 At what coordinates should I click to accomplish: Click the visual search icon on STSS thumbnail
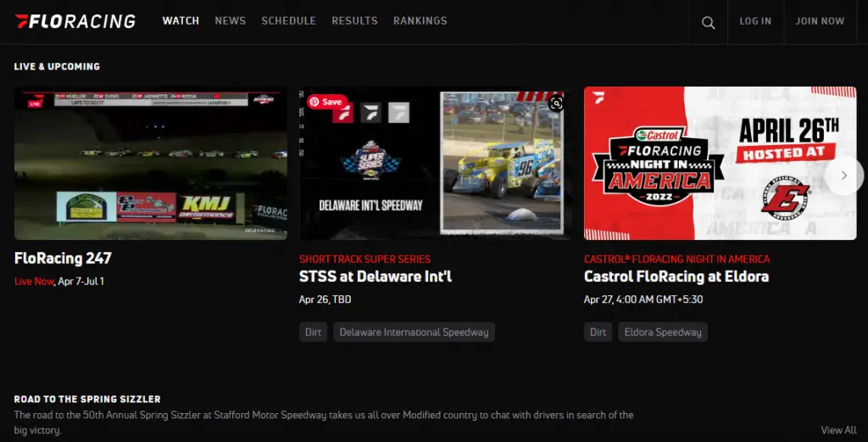pos(556,103)
